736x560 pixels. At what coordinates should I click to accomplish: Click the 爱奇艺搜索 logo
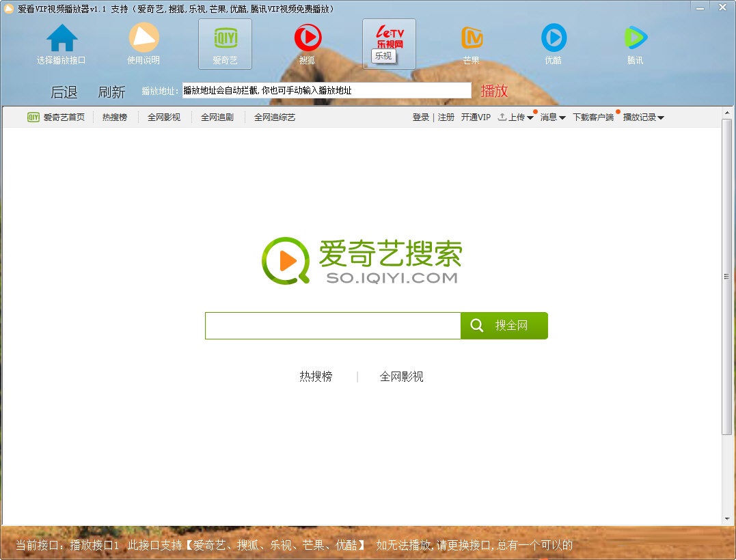click(362, 261)
